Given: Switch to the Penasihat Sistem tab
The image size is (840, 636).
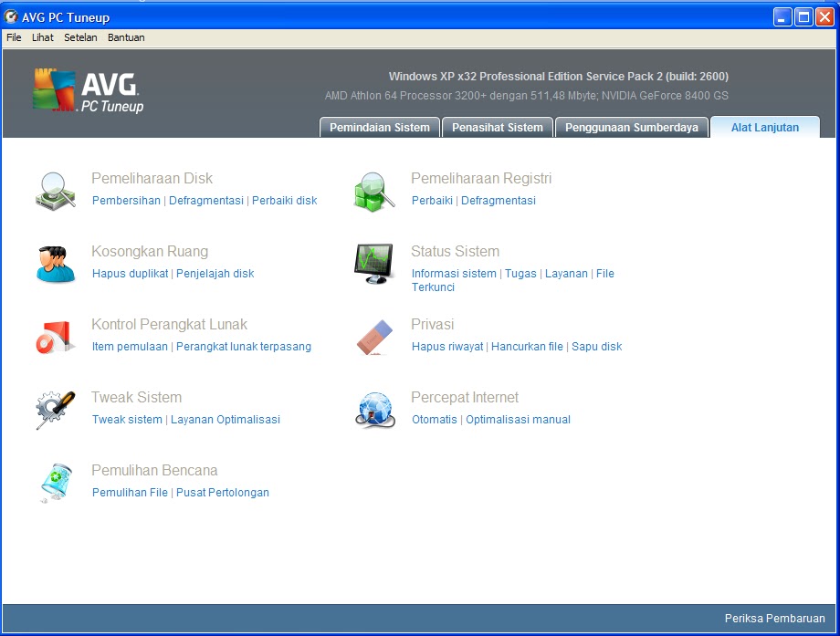Looking at the screenshot, I should [498, 128].
